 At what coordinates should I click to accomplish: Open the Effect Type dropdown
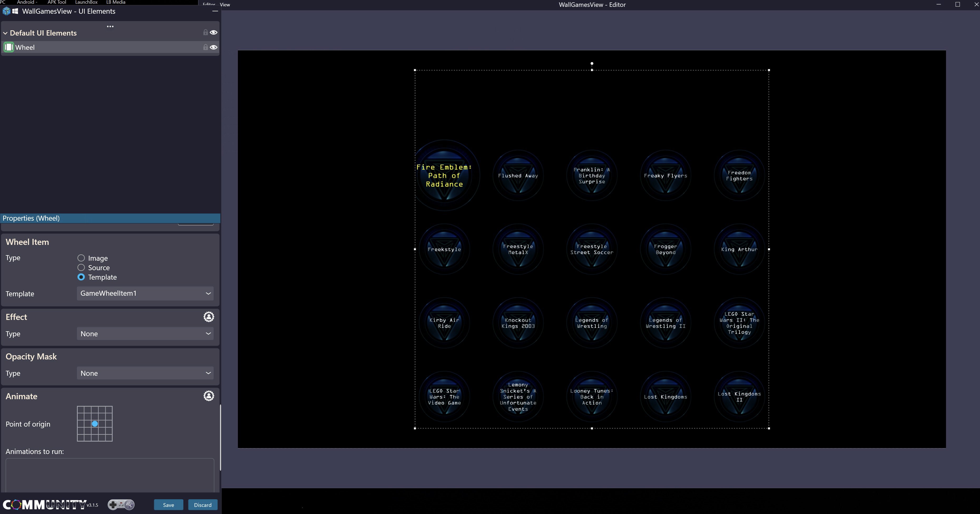pos(145,333)
